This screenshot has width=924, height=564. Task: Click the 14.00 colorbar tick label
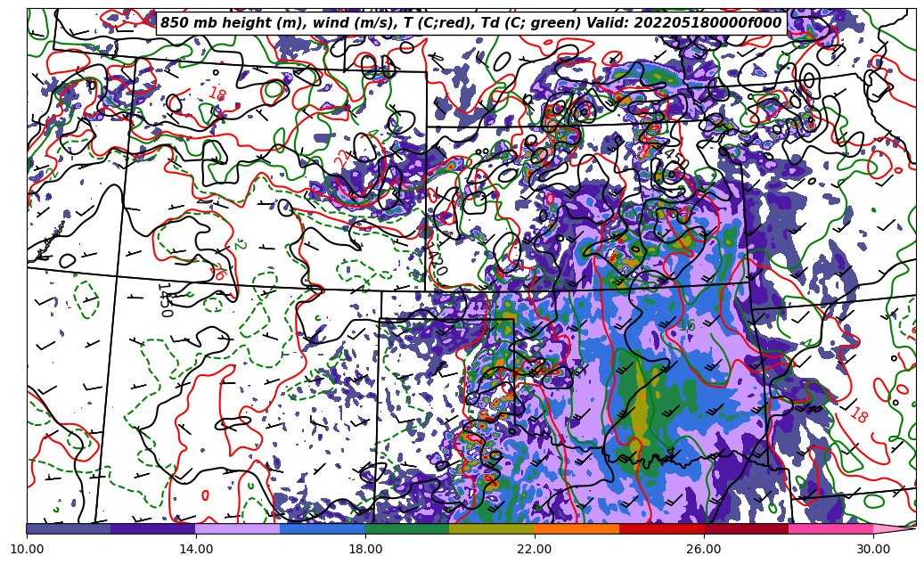pyautogui.click(x=196, y=550)
